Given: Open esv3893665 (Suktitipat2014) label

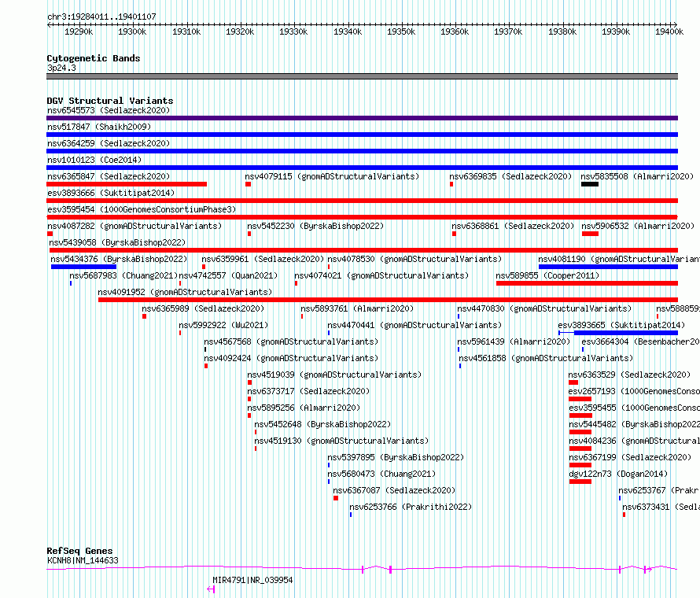Looking at the screenshot, I should tap(621, 325).
